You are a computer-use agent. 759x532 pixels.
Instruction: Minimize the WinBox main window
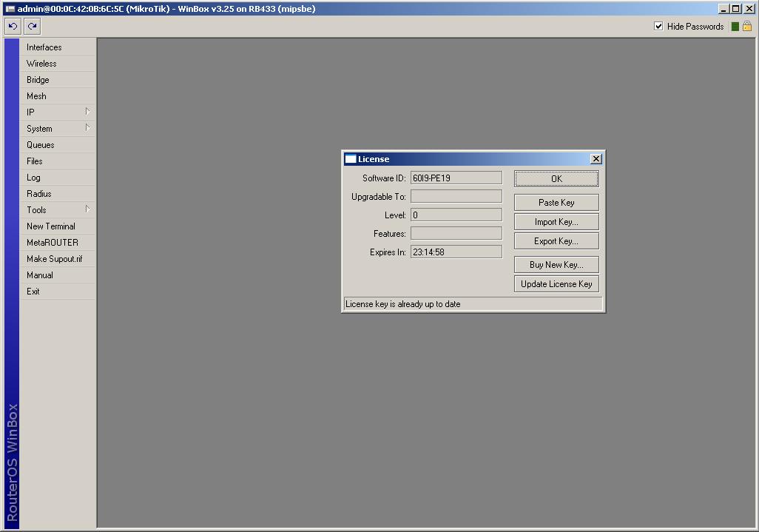coord(723,9)
